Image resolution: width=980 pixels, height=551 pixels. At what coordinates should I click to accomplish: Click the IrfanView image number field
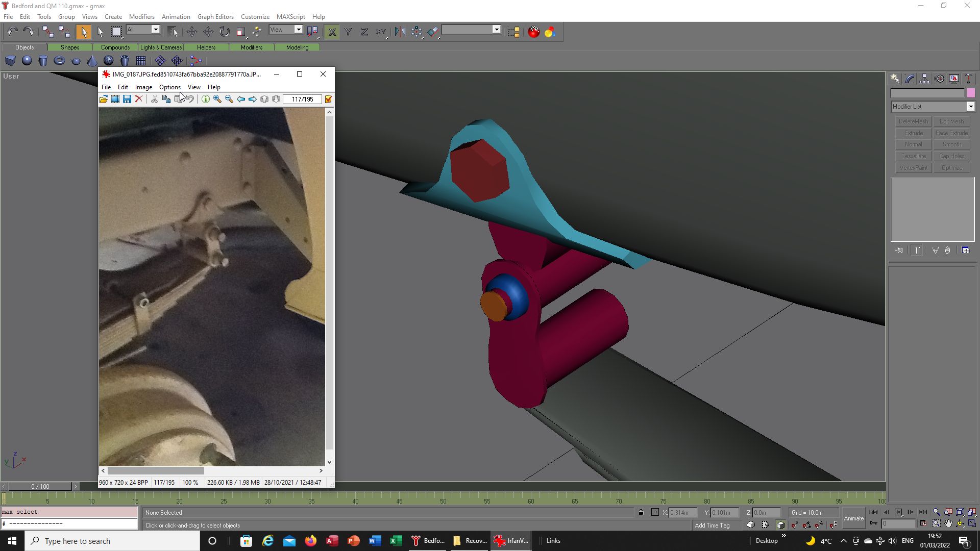pos(303,99)
